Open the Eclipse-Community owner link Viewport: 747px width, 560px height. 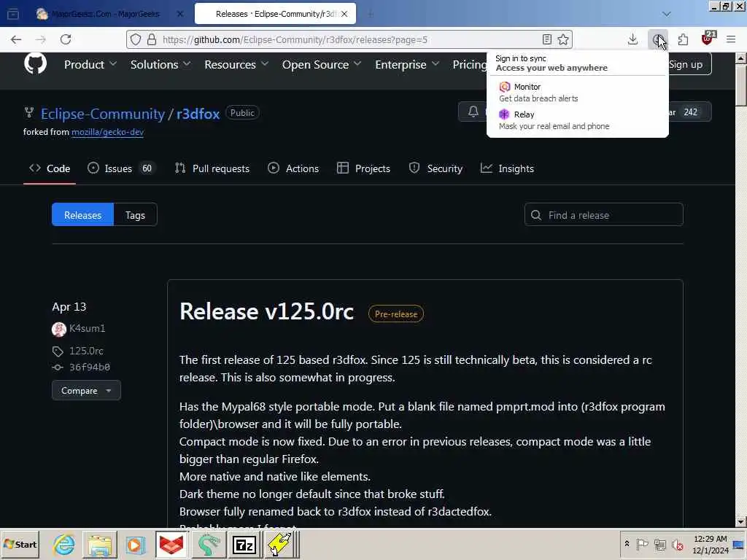[102, 114]
